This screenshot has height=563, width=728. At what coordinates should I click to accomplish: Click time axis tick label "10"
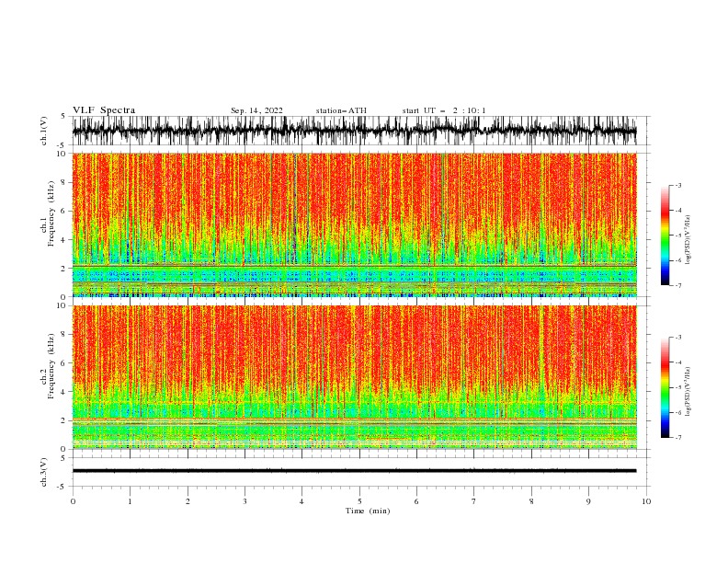click(x=646, y=501)
